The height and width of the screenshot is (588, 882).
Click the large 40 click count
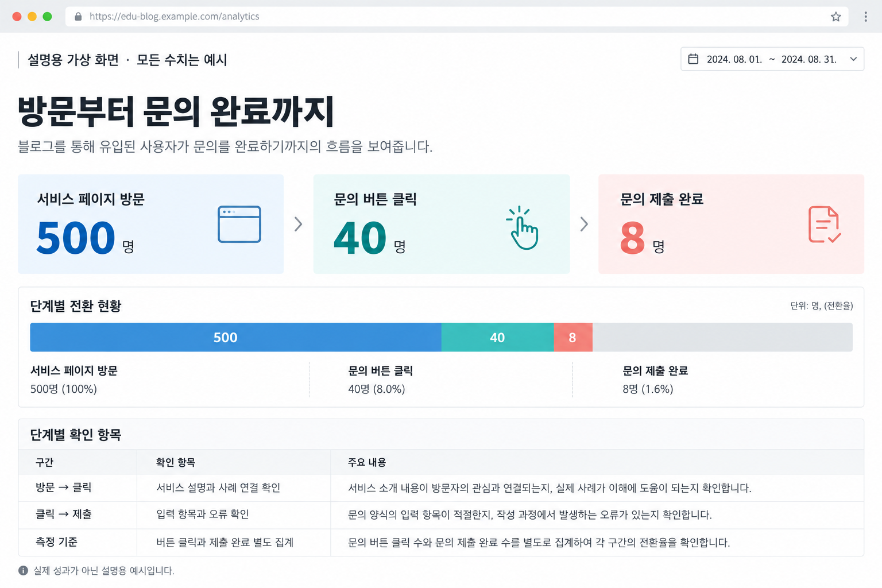click(360, 238)
